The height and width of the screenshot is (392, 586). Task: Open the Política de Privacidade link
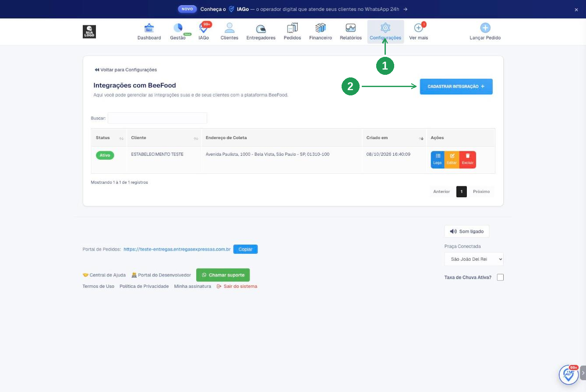click(144, 287)
